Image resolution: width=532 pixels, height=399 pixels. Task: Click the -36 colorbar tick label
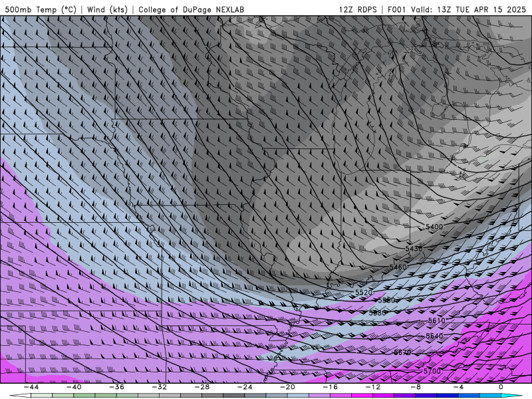point(117,387)
